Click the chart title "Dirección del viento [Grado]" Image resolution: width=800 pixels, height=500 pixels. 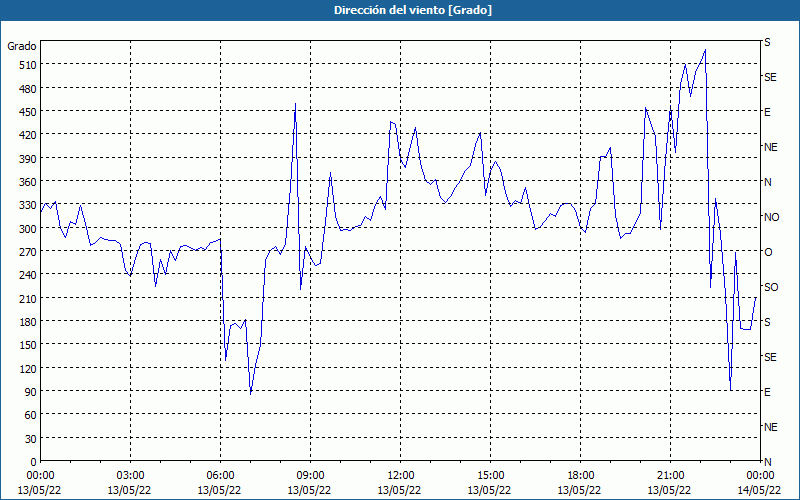pos(413,10)
